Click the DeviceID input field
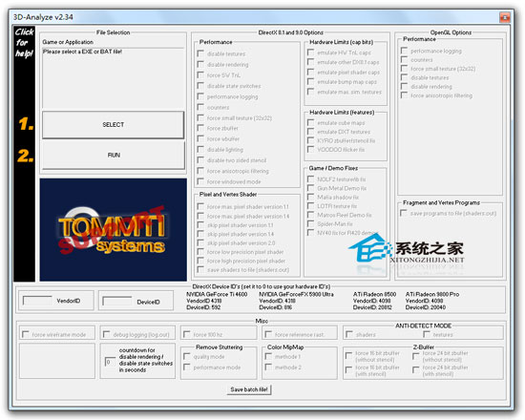This screenshot has height=420, width=525. [x=117, y=301]
